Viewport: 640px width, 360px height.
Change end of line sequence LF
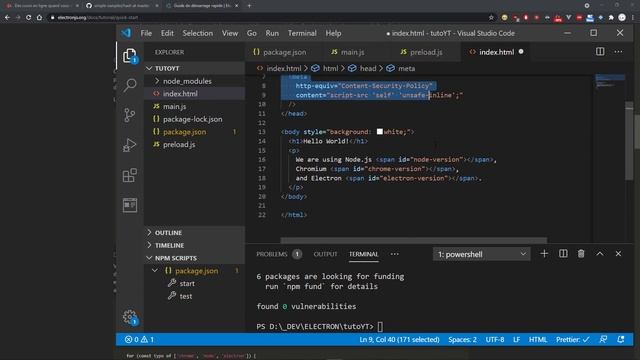(x=516, y=340)
